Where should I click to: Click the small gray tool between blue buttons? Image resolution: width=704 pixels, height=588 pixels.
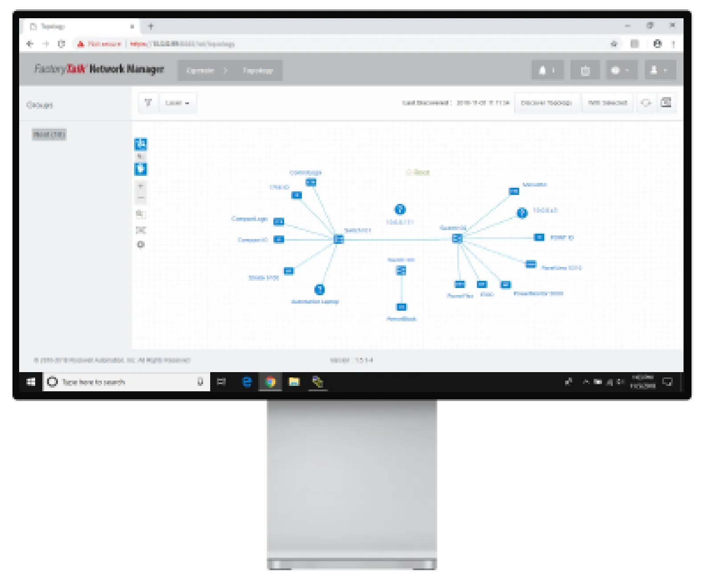tap(140, 157)
